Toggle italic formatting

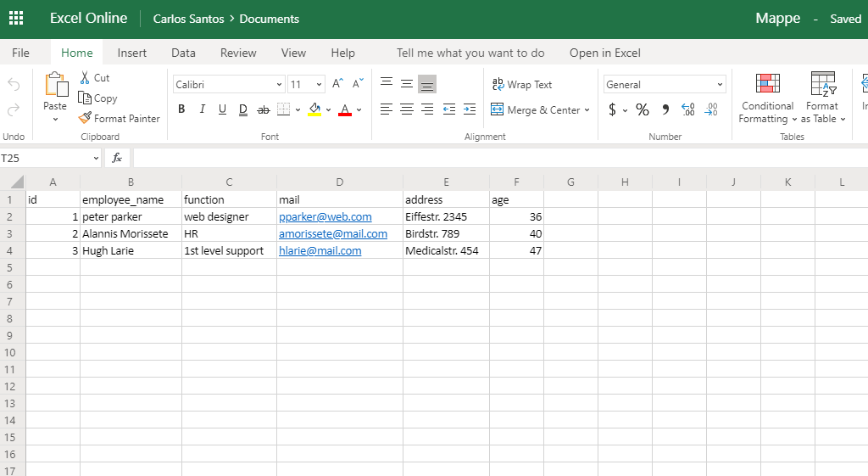tap(202, 109)
